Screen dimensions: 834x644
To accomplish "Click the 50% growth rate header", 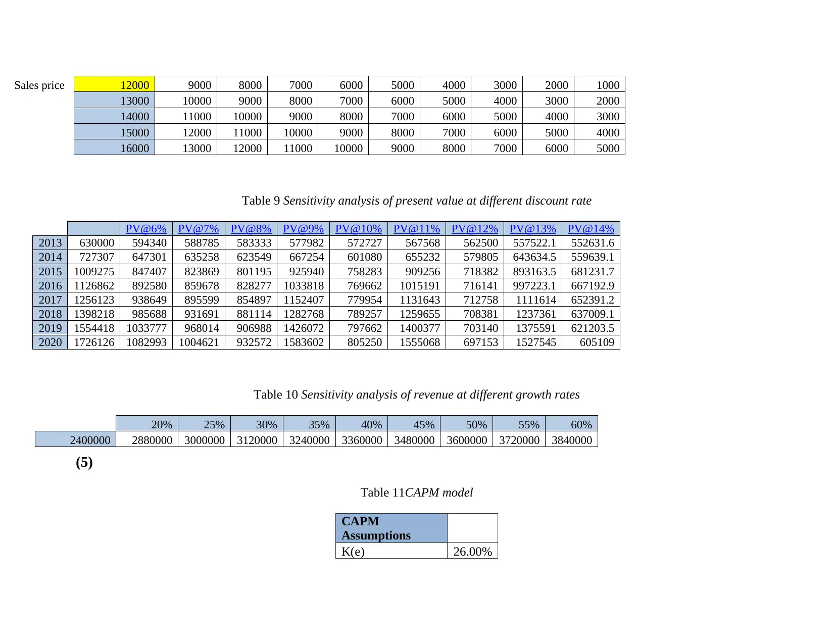I will pyautogui.click(x=467, y=424).
